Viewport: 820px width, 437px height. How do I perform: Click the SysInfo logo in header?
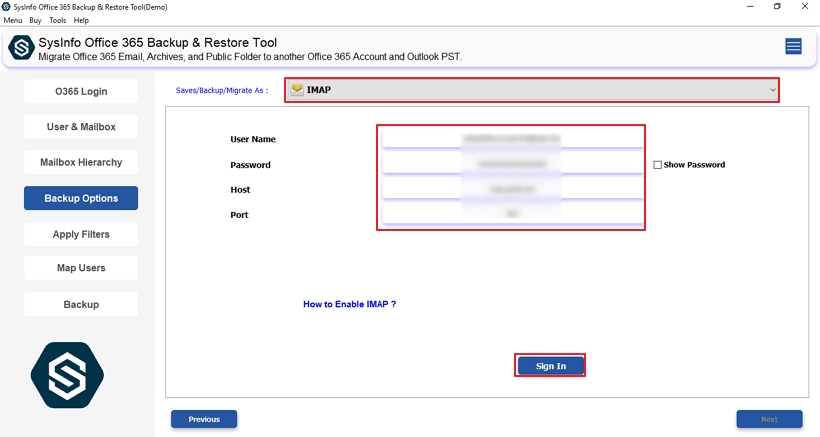pos(21,48)
